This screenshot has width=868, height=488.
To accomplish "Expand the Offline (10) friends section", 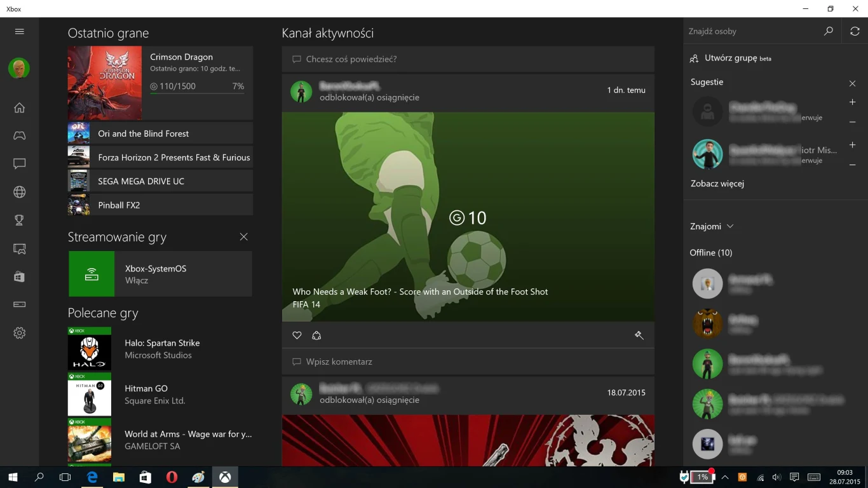I will (x=711, y=252).
